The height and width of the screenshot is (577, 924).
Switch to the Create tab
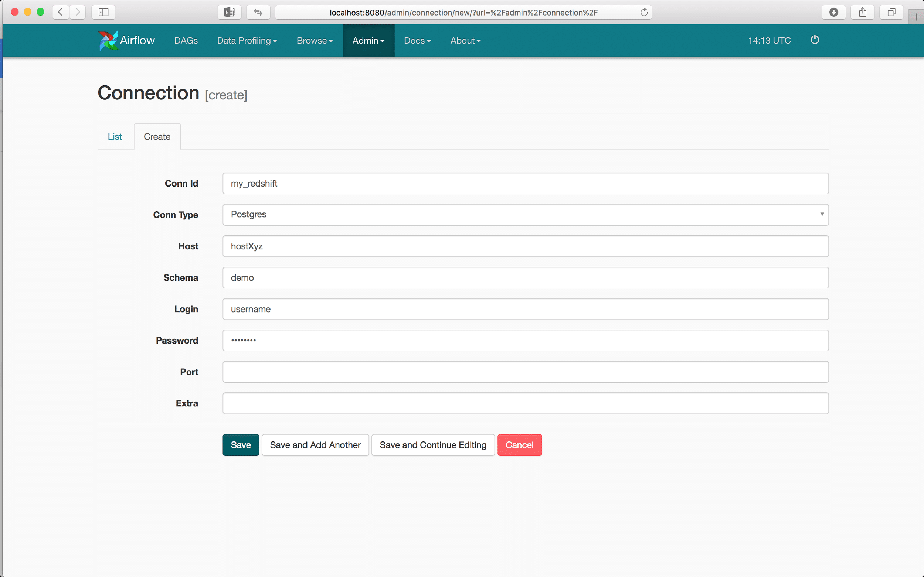[x=157, y=136]
